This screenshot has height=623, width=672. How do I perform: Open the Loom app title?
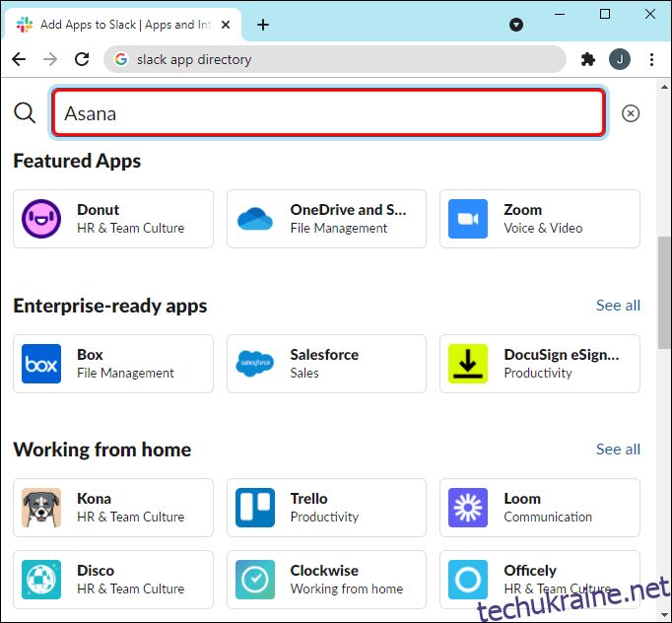pyautogui.click(x=522, y=499)
